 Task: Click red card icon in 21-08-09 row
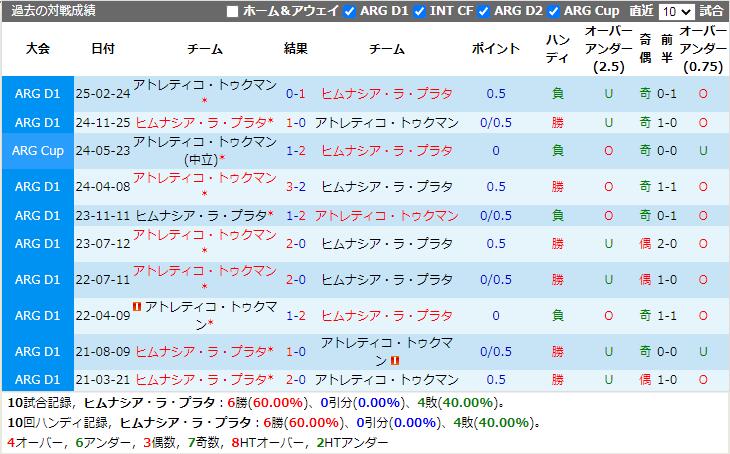pyautogui.click(x=395, y=360)
